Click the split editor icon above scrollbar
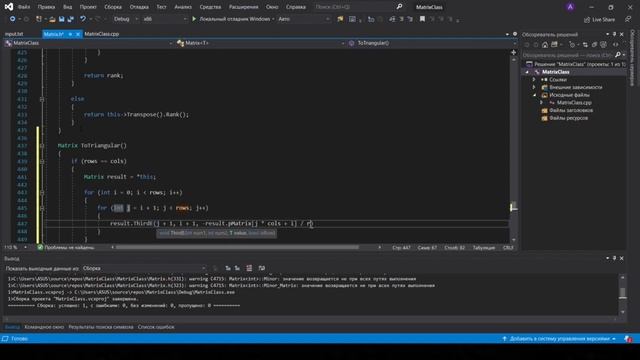The height and width of the screenshot is (360, 640). coord(513,52)
